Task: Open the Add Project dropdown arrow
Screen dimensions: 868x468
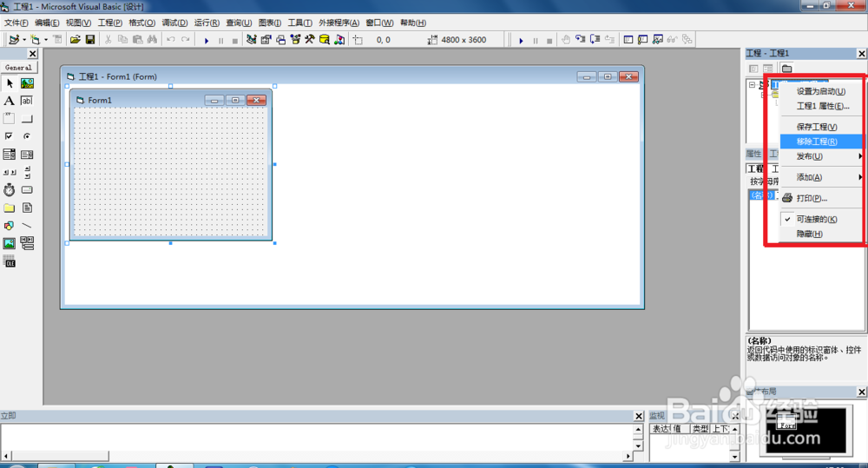Action: tap(24, 40)
